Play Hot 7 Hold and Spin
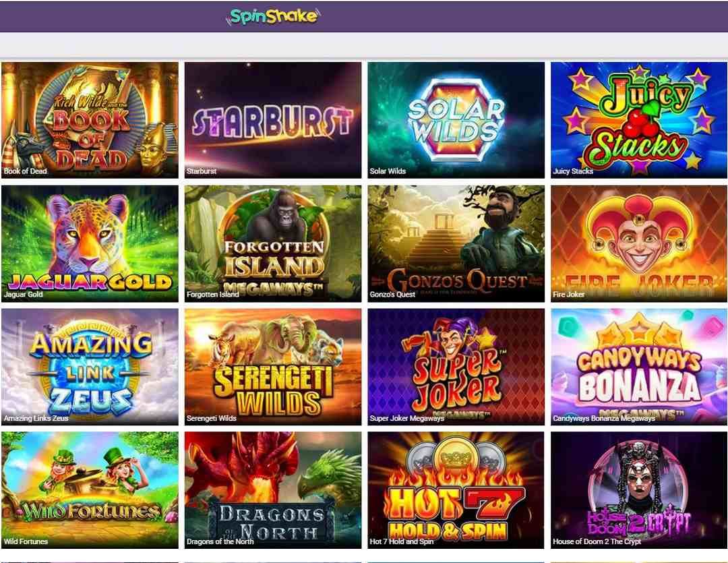Viewport: 728px width, 563px height. [x=456, y=490]
